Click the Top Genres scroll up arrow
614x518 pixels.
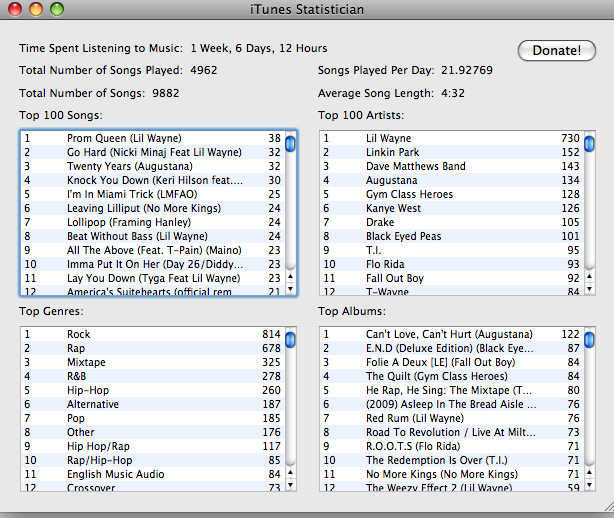pyautogui.click(x=290, y=473)
